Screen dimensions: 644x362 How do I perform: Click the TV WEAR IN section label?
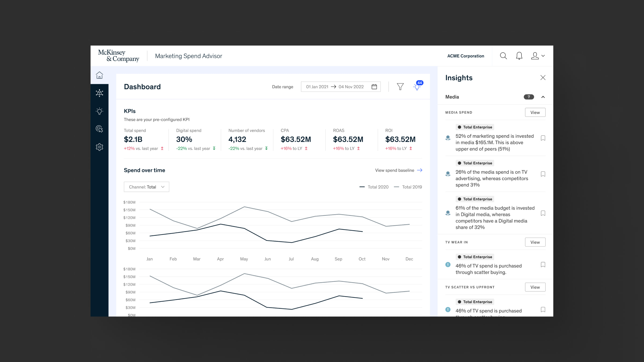click(x=456, y=242)
